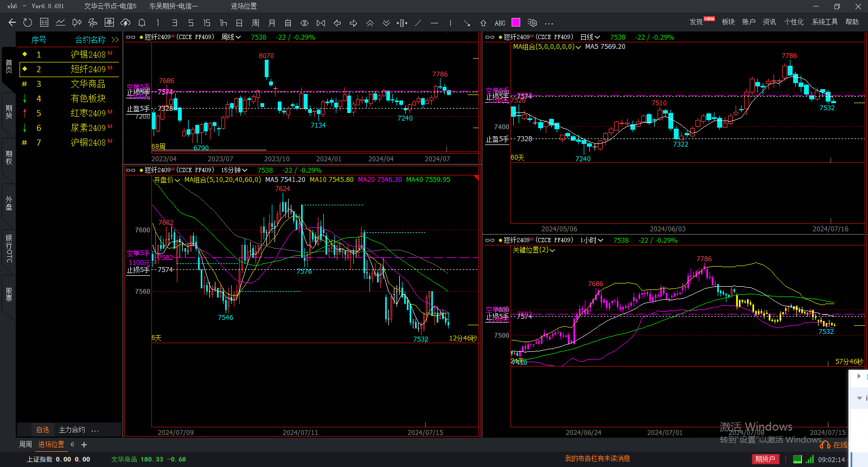The height and width of the screenshot is (467, 868).
Task: Switch to the candlestick chart icon
Action: point(77,23)
